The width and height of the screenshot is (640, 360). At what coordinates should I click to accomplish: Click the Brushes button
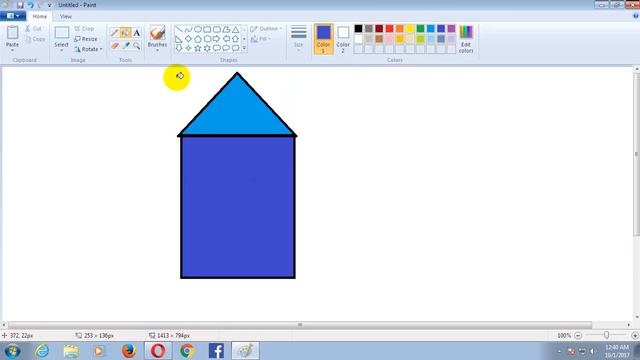coord(157,36)
